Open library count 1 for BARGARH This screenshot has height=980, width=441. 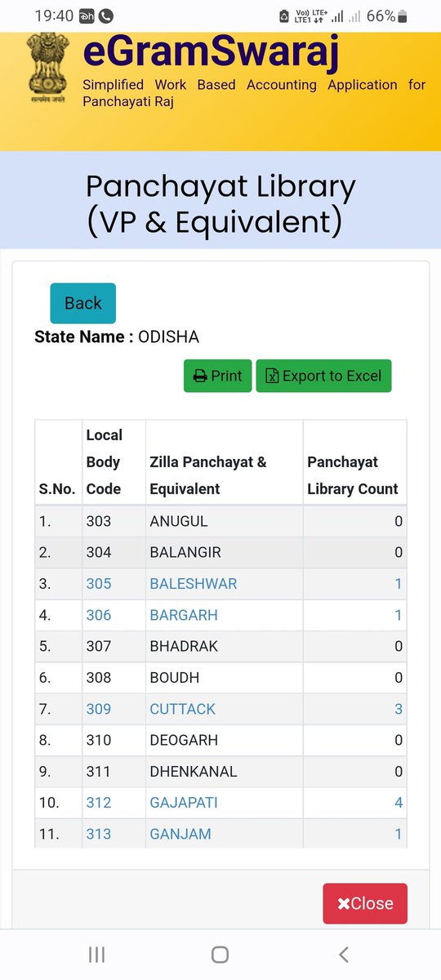click(x=399, y=615)
